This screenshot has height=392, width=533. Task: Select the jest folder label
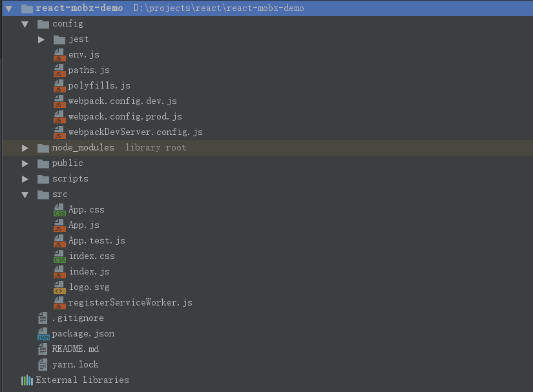click(x=79, y=39)
